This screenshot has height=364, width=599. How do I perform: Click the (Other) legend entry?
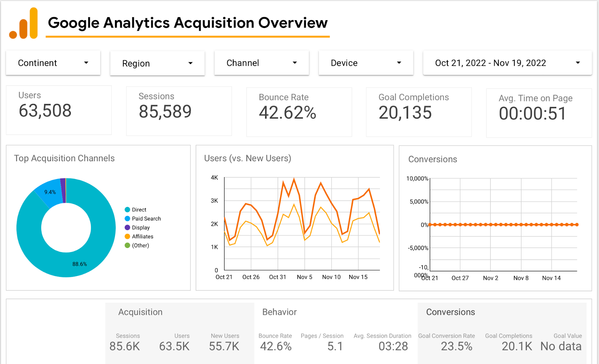pyautogui.click(x=140, y=245)
